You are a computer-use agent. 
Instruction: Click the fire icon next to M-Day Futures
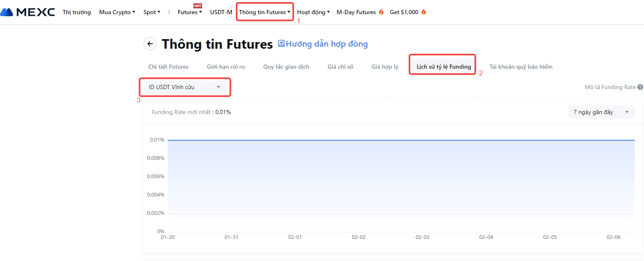tap(381, 12)
